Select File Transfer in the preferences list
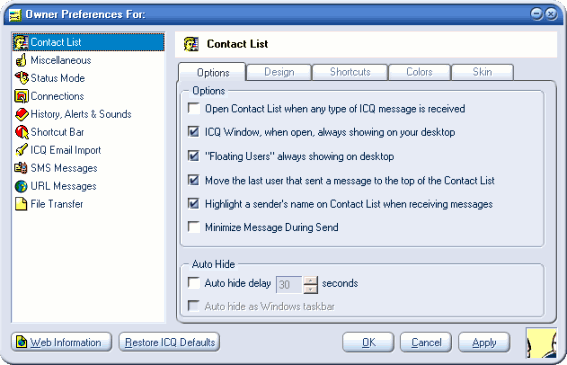Viewport: 567px width, 365px height. point(89,204)
